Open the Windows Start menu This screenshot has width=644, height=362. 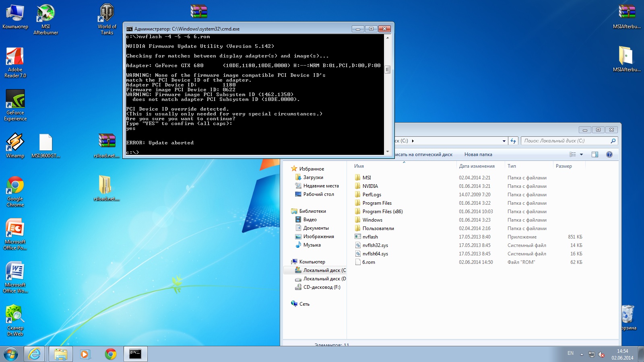(11, 354)
